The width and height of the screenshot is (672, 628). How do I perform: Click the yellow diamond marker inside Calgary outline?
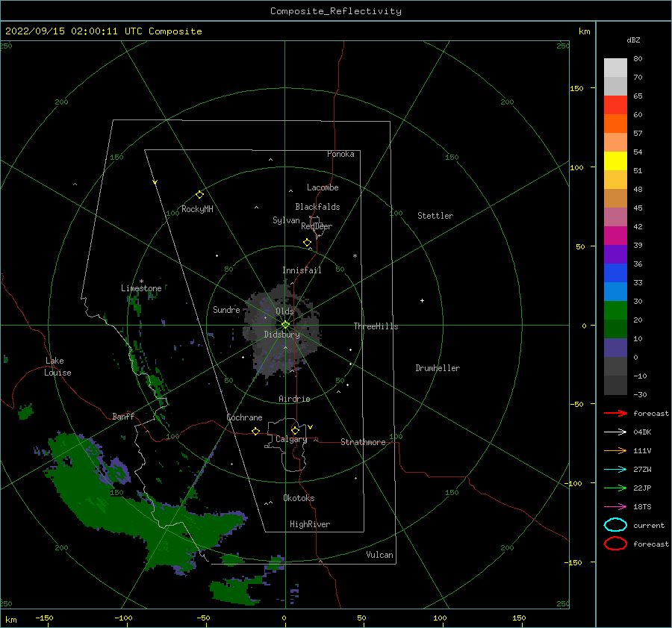point(295,430)
